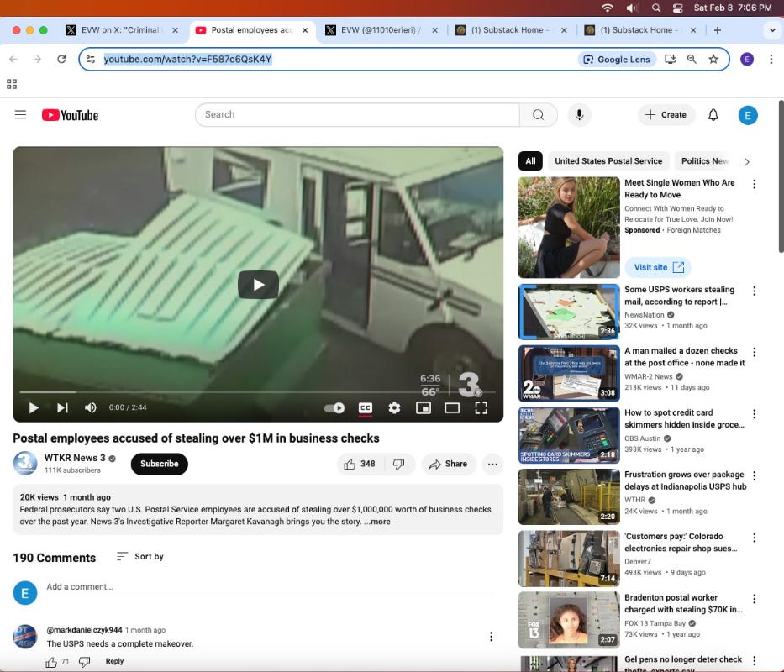
Task: Subscribe to WTKR News 3
Action: [x=160, y=464]
